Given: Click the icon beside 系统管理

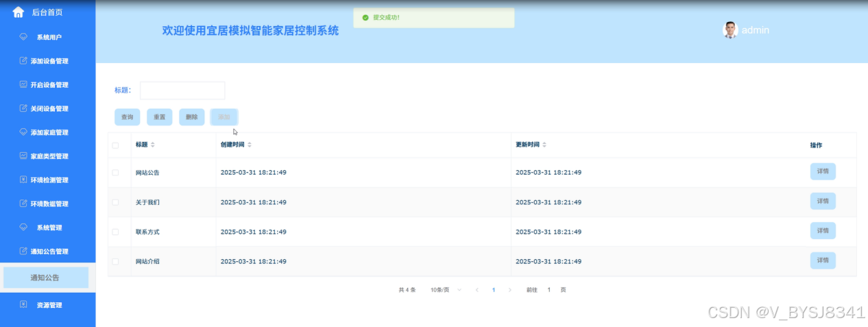Looking at the screenshot, I should 23,227.
